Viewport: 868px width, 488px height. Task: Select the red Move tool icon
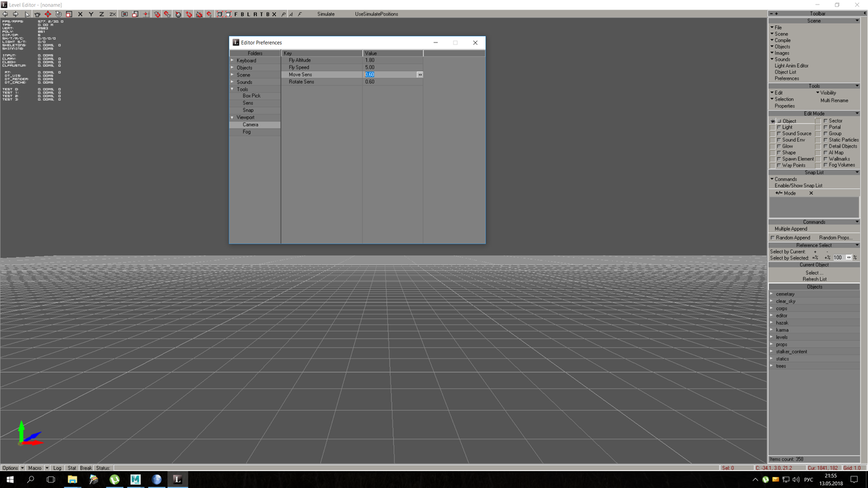pyautogui.click(x=47, y=14)
